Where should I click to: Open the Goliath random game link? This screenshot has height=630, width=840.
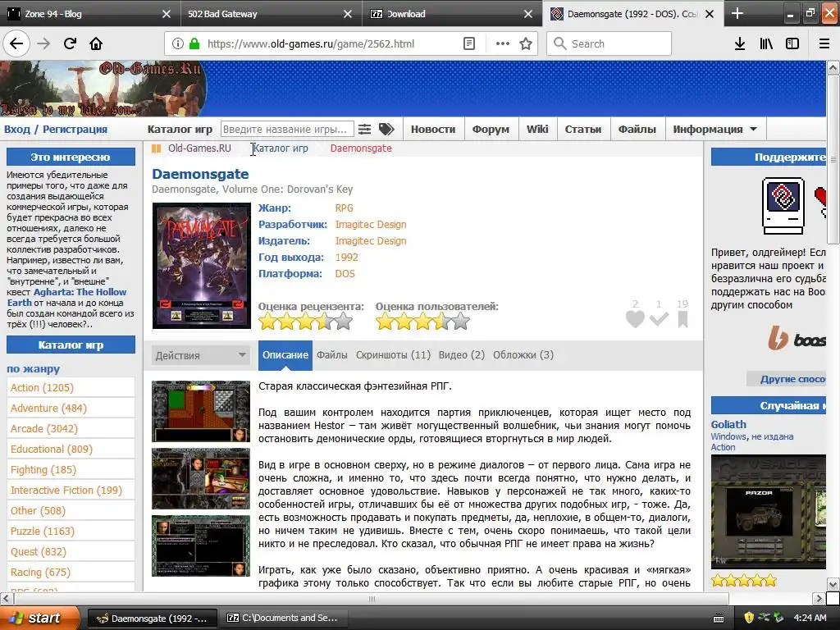pyautogui.click(x=728, y=424)
